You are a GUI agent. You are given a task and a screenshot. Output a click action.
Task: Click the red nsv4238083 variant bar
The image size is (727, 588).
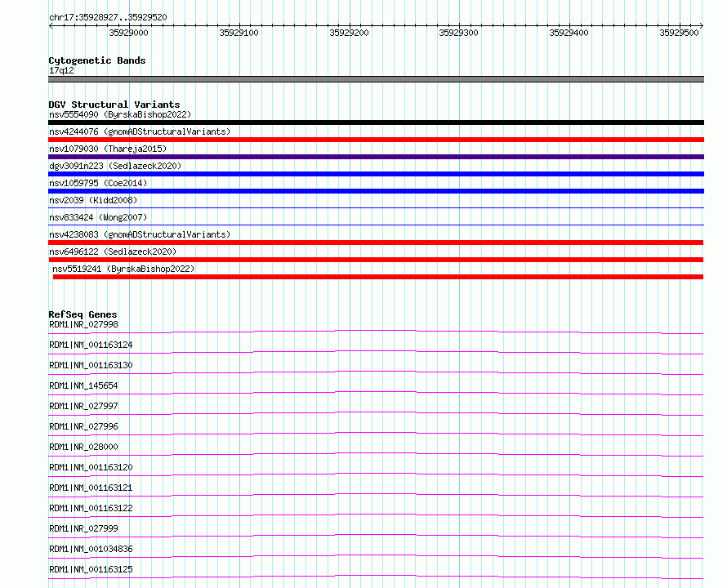coord(376,243)
